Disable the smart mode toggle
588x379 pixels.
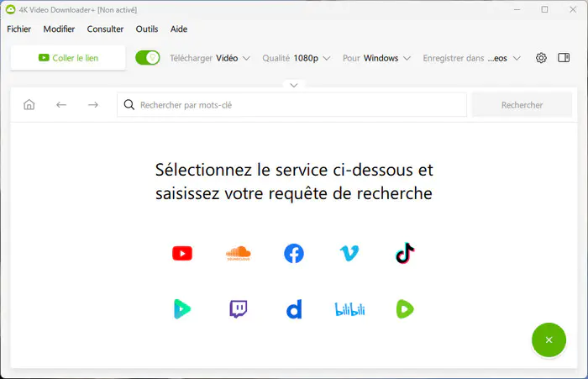147,58
